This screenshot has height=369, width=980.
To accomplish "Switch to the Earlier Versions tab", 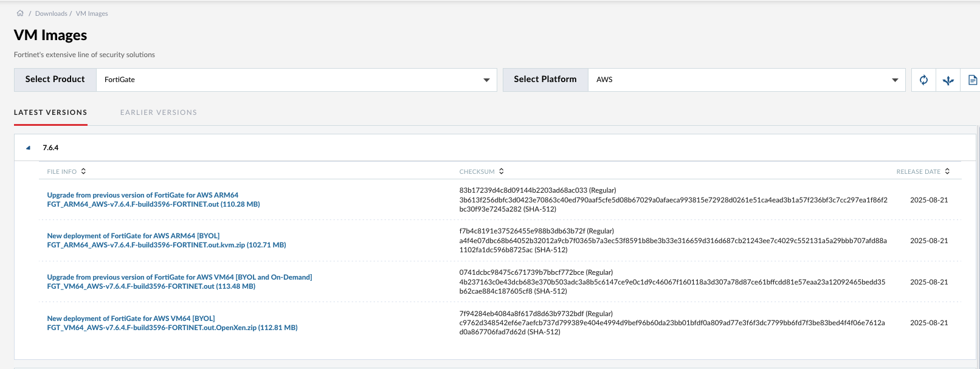I will 159,112.
